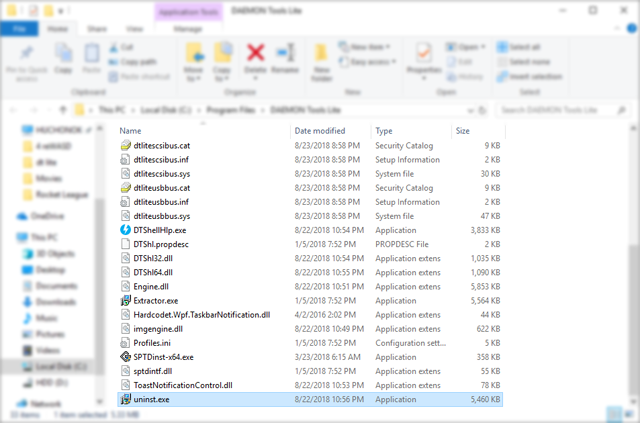Switch to details view in status bar
Screen dimensions: 640x423
click(613, 415)
